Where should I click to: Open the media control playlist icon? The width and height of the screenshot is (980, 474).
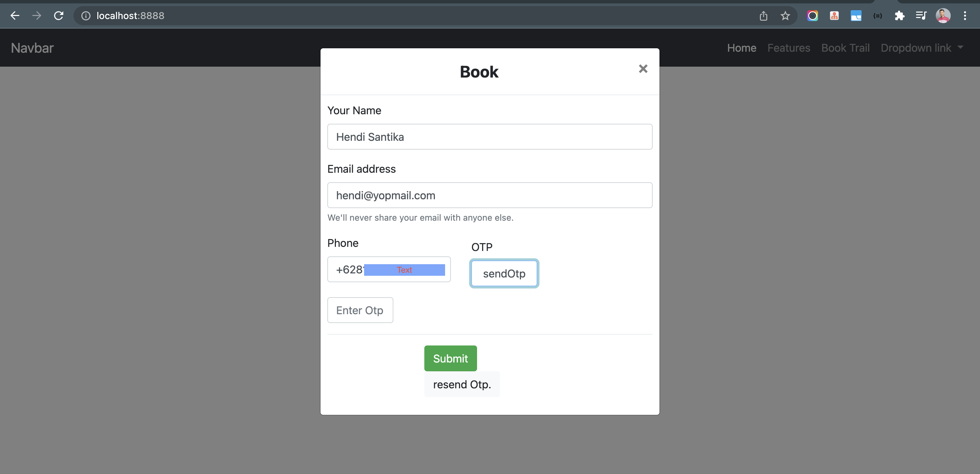click(921, 16)
